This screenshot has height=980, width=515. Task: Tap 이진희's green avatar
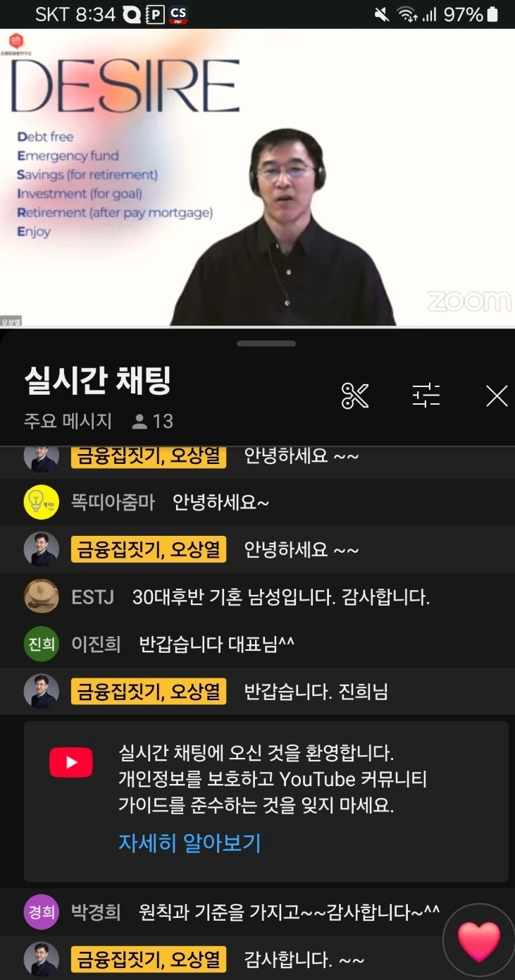42,644
